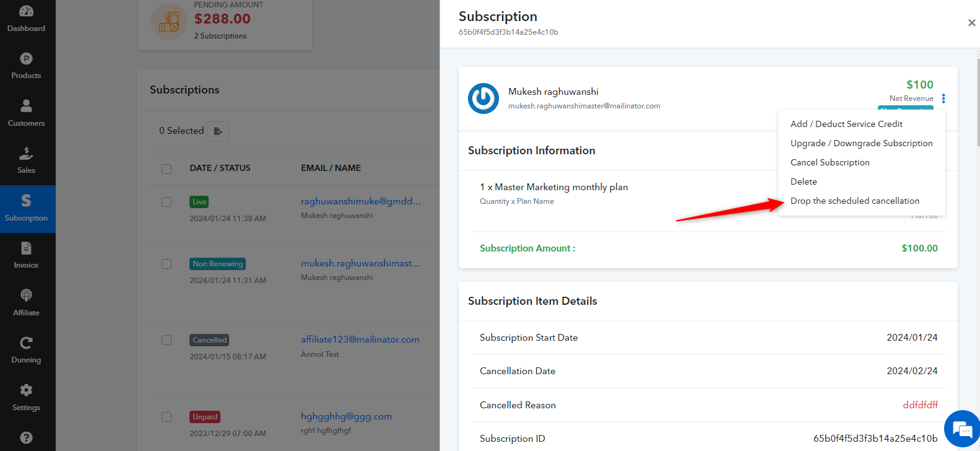Click the $288.00 pending amount
Screen dimensions: 980x451
[x=222, y=19]
